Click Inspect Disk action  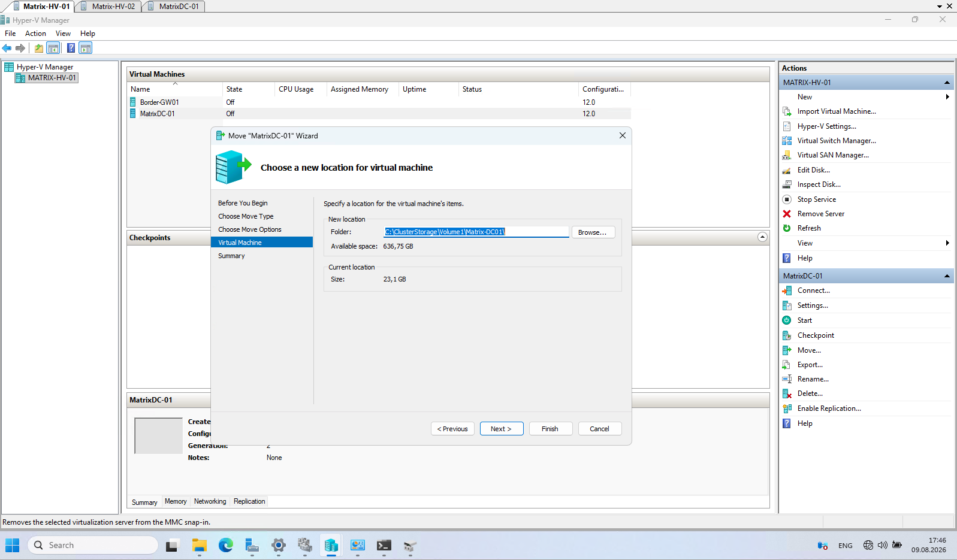pyautogui.click(x=819, y=184)
